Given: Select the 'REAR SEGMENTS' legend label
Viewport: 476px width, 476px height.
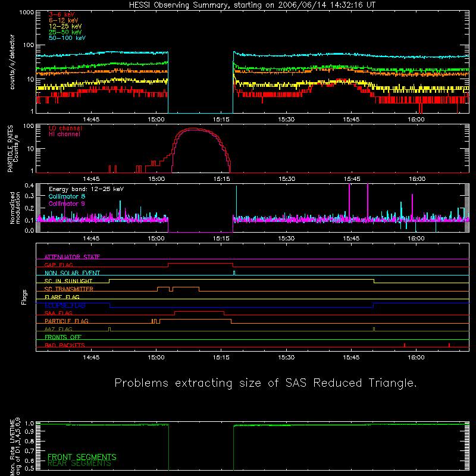Looking at the screenshot, I should (79, 464).
